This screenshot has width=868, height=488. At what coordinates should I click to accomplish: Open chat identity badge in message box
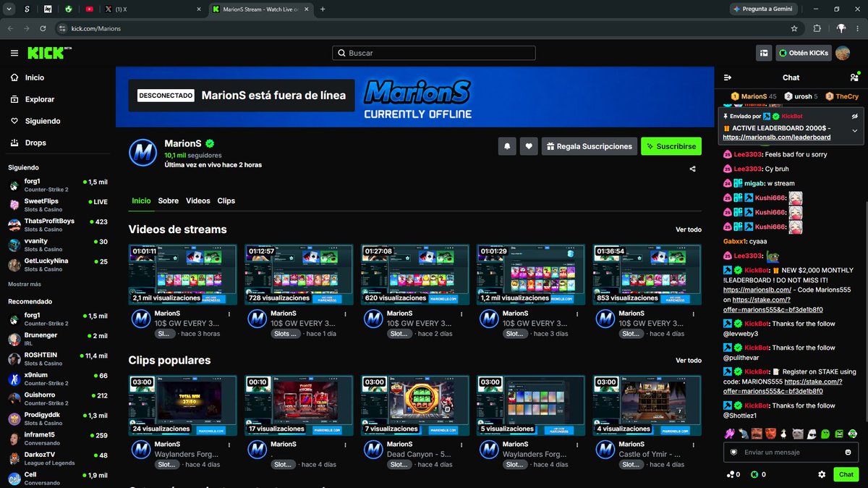733,453
